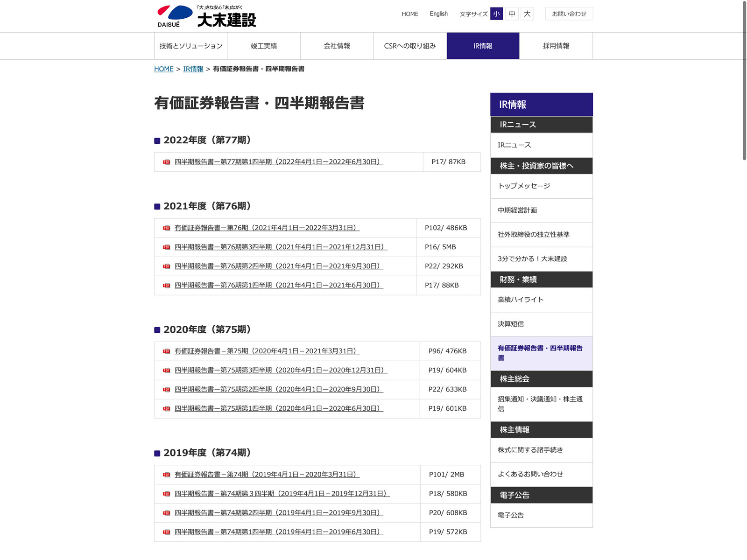The image size is (747, 560).
Task: Open the 会社情報 navigation tab
Action: click(x=337, y=46)
